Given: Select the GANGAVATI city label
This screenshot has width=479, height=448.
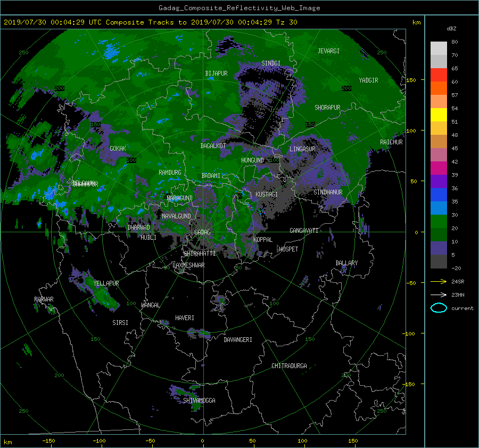Looking at the screenshot, I should click(x=304, y=231).
